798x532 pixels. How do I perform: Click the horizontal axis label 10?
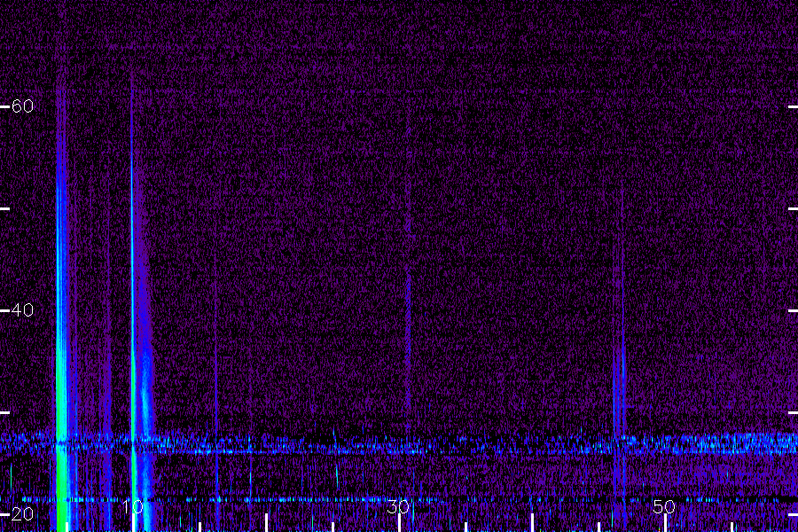tap(133, 506)
